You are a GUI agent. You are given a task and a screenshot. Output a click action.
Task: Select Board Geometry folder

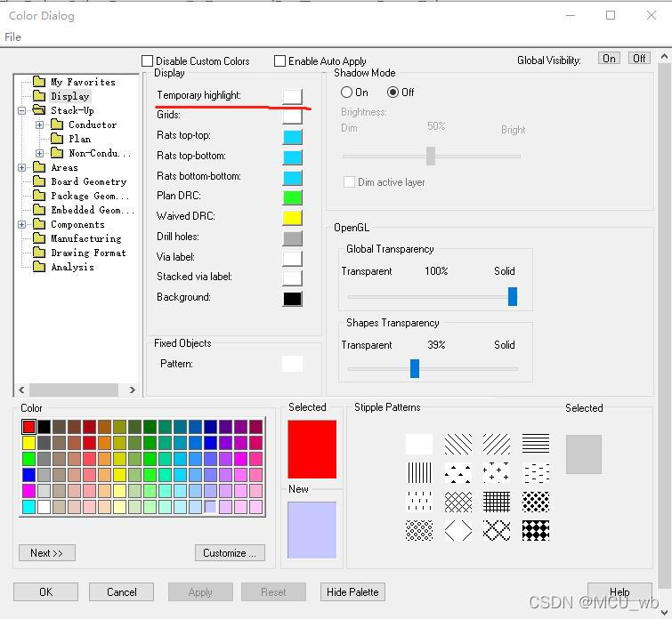tap(89, 181)
